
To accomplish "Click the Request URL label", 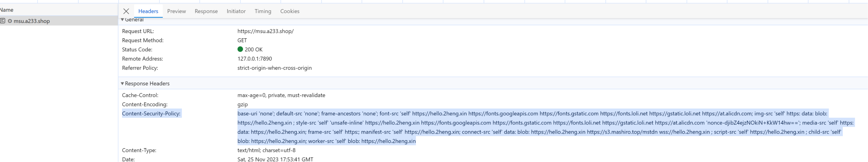I will pos(138,31).
